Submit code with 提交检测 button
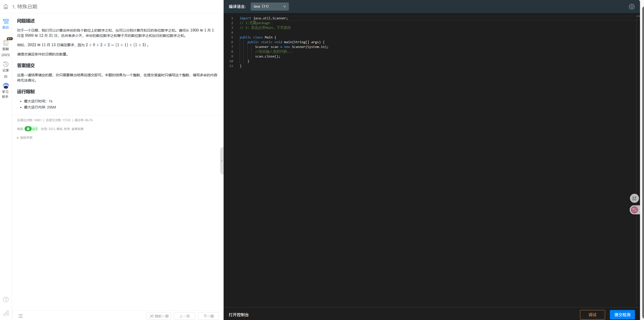Screen dimensions: 644x320 pyautogui.click(x=622, y=314)
